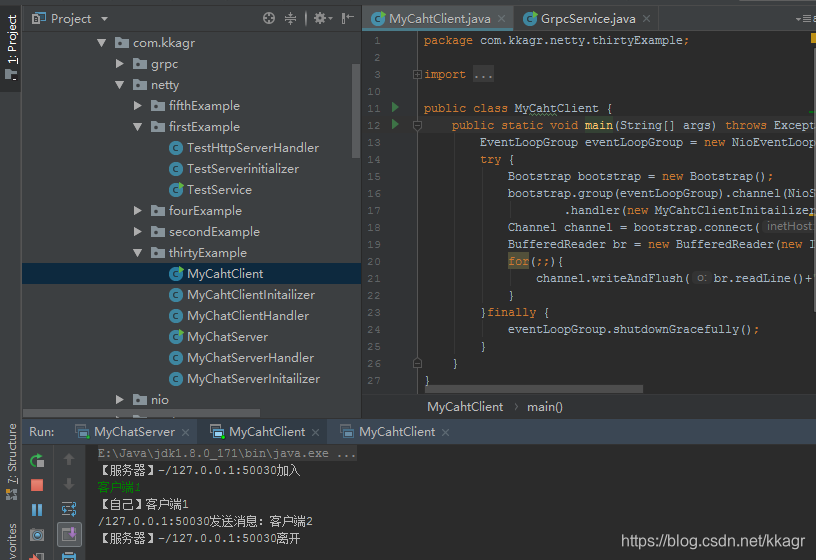816x560 pixels.
Task: Select TestService class
Action: [x=210, y=189]
